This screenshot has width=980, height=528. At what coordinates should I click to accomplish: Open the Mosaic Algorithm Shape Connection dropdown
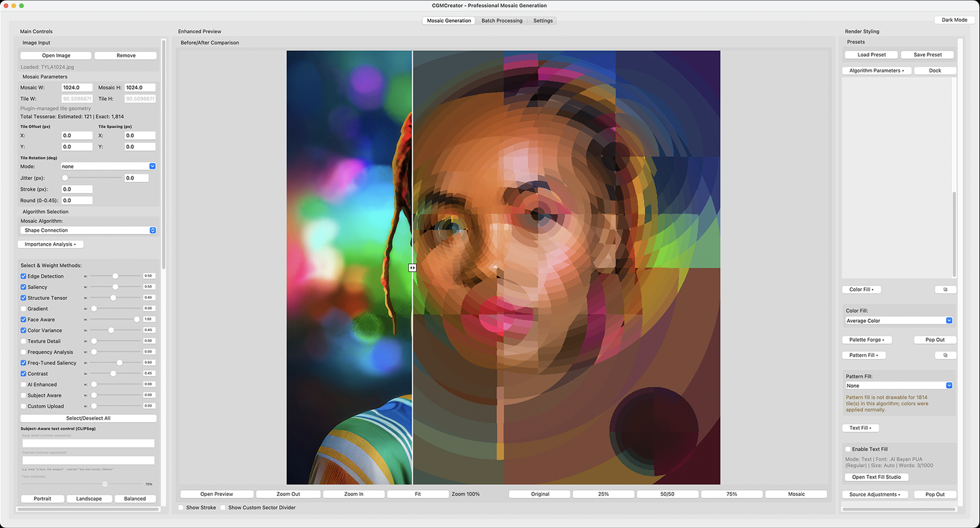pos(88,231)
